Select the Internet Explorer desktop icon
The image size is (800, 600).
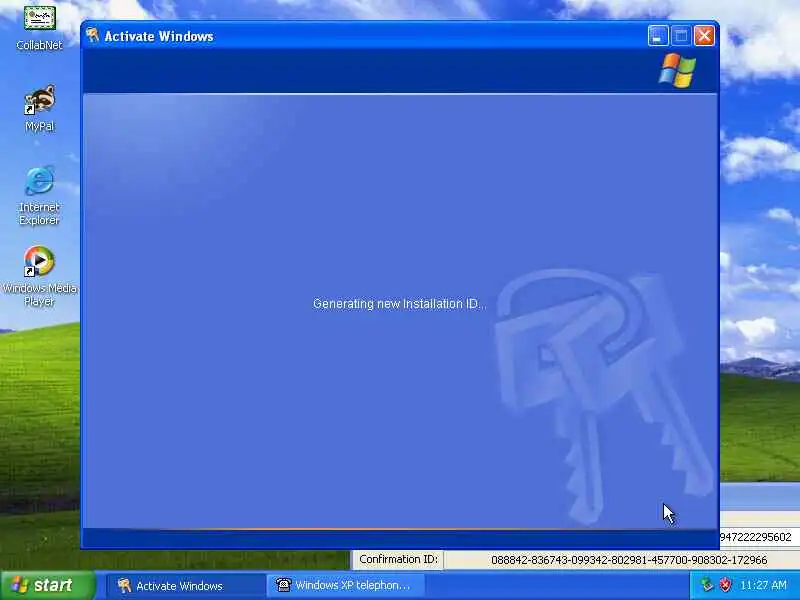point(39,196)
